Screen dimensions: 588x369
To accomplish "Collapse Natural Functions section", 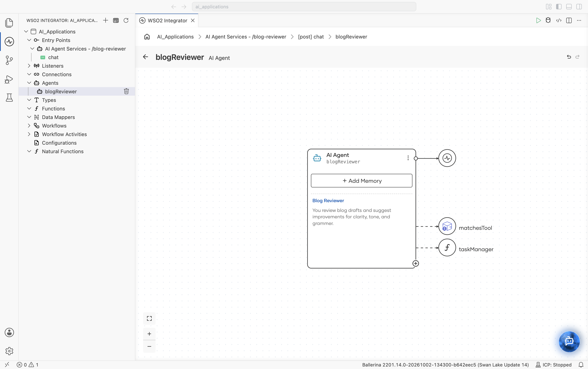I will (29, 151).
